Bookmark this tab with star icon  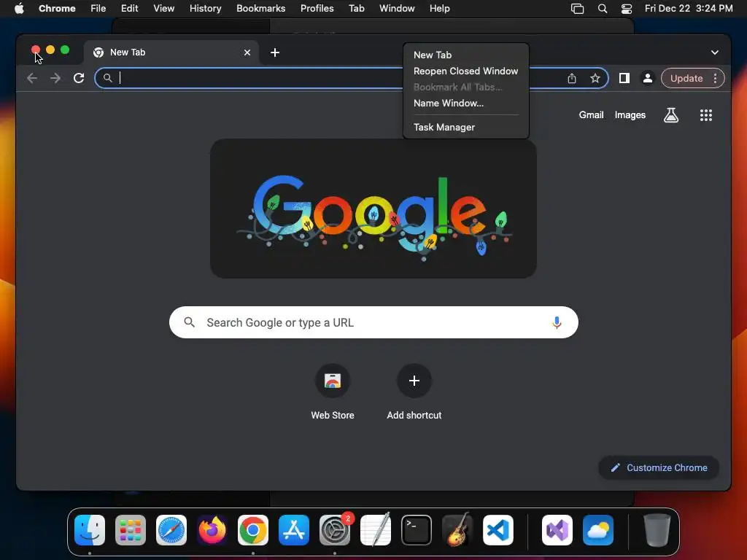(x=595, y=78)
